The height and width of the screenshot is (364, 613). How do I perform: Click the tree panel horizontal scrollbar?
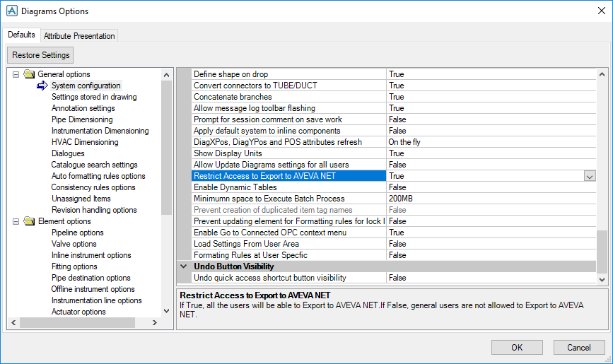coord(85,323)
